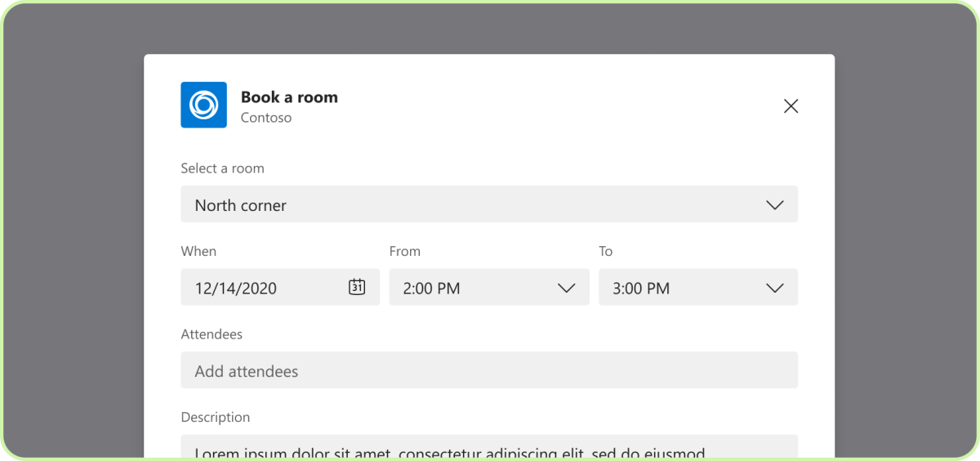Click the When field label
Viewport: 980px width, 461px height.
198,251
